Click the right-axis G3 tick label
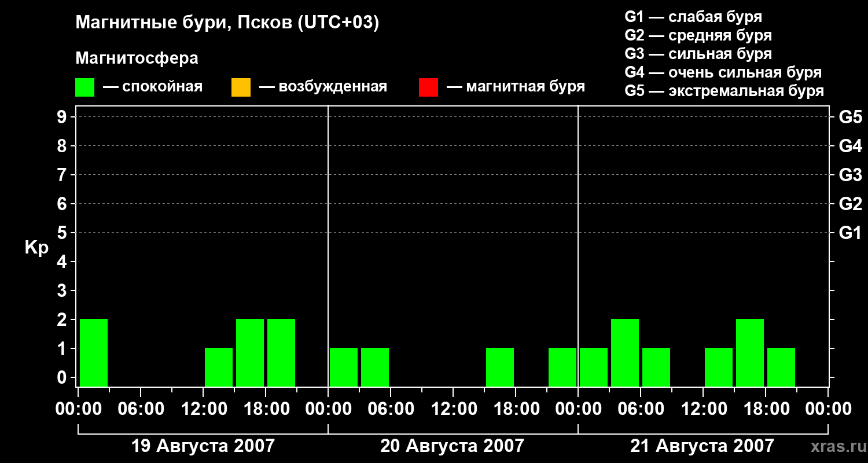Screen dimensions: 868x463 click(x=851, y=175)
